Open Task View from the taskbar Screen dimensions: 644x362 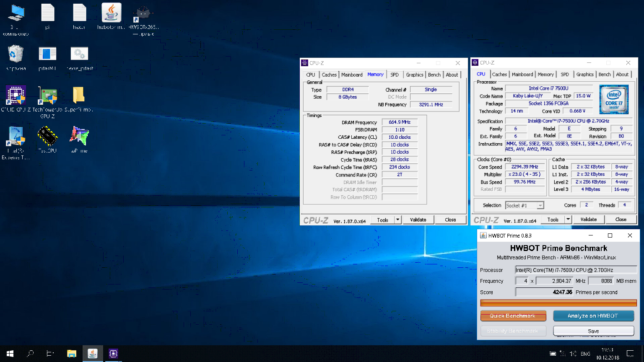[50, 354]
